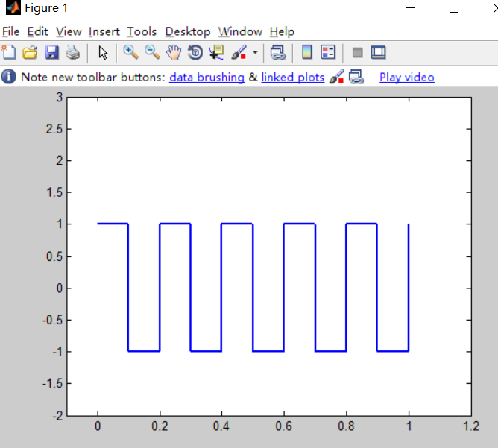Click the New Figure toolbar icon
498x448 pixels.
[x=9, y=52]
